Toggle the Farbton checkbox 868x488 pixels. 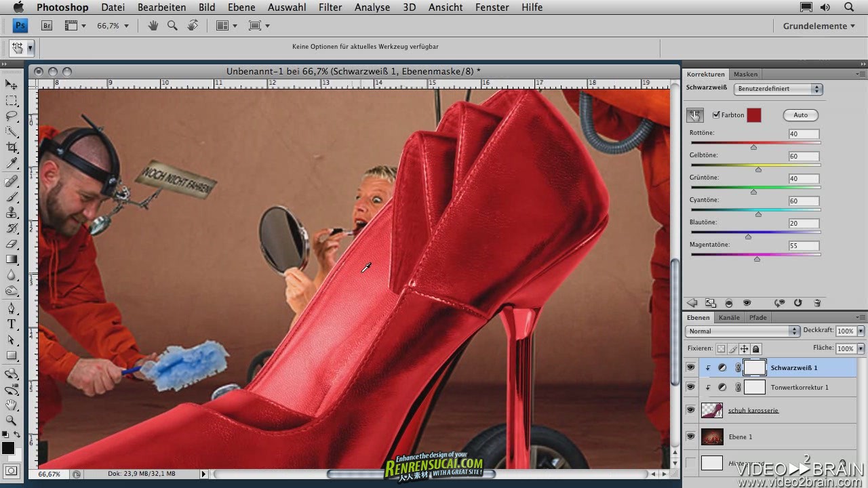tap(716, 115)
